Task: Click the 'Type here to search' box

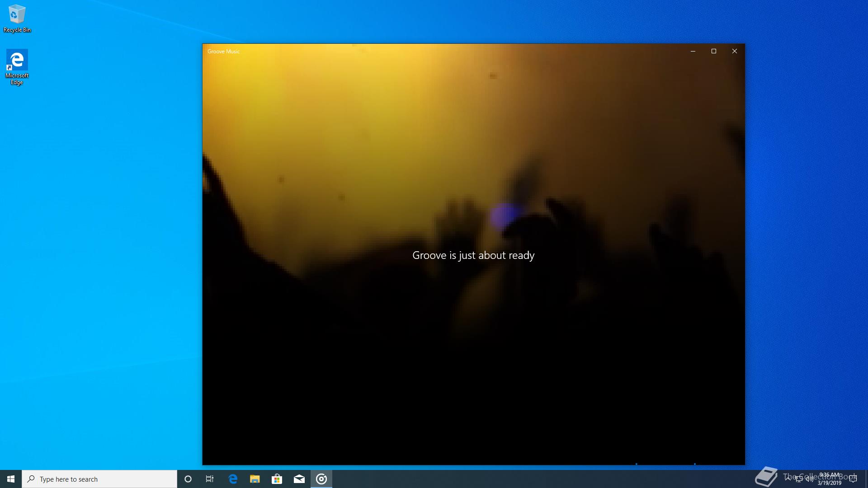Action: 99,479
